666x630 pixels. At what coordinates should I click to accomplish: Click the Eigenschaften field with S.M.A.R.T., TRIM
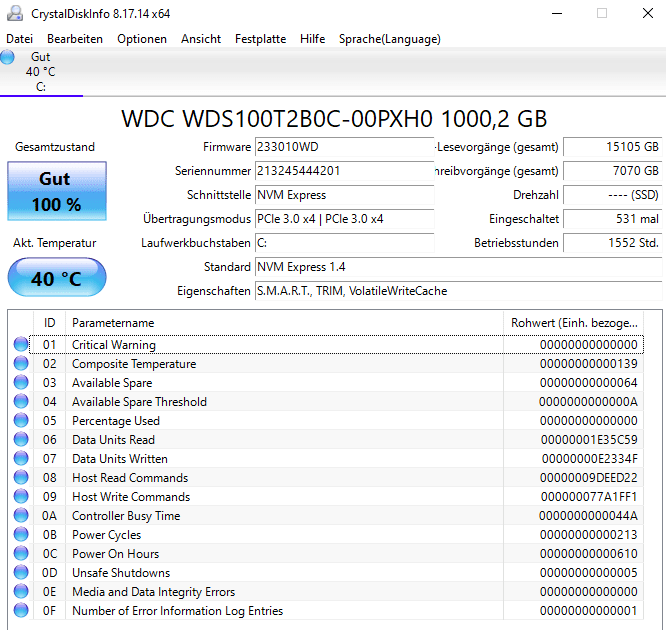[458, 291]
